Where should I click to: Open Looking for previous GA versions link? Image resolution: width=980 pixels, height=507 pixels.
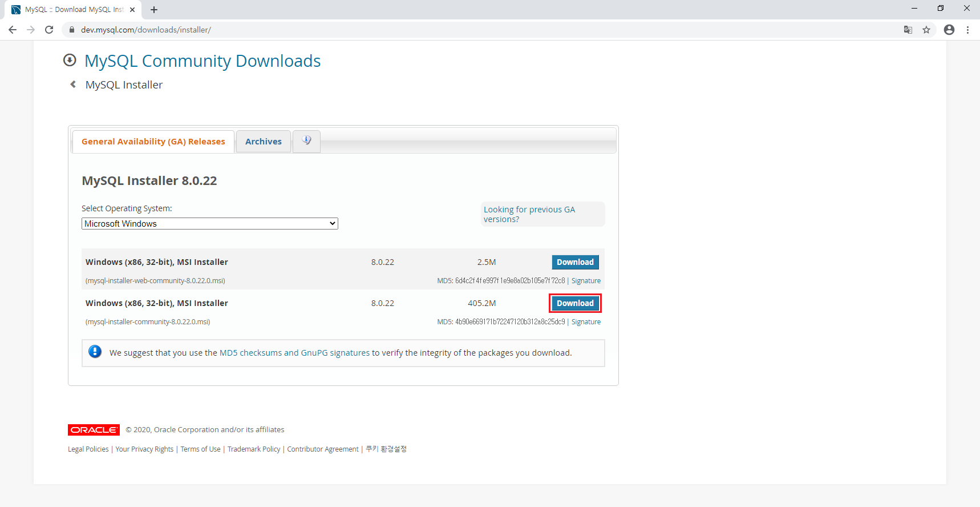click(529, 214)
